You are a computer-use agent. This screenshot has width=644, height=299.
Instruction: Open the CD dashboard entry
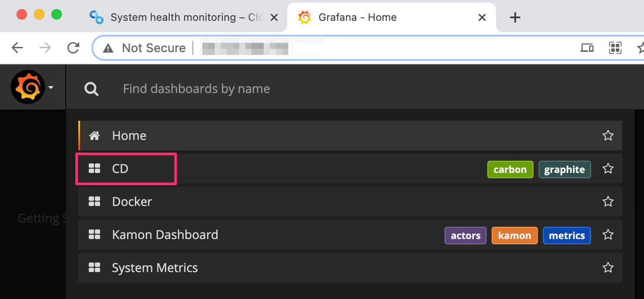click(x=120, y=169)
